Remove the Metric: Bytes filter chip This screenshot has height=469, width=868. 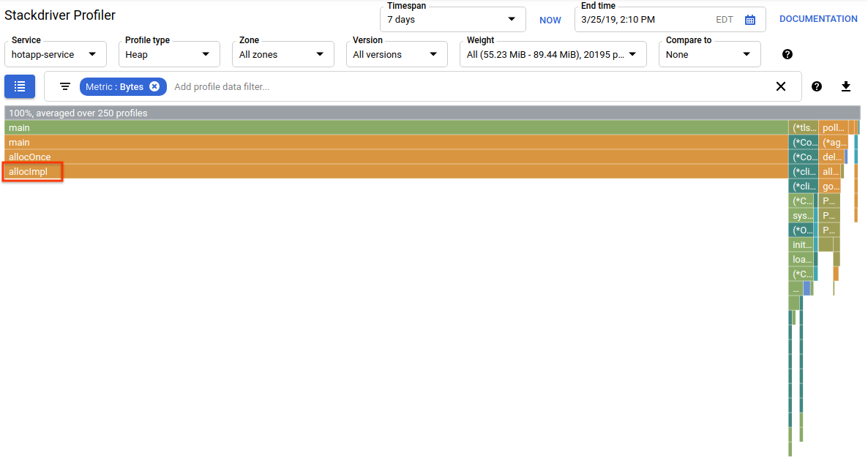tap(154, 86)
